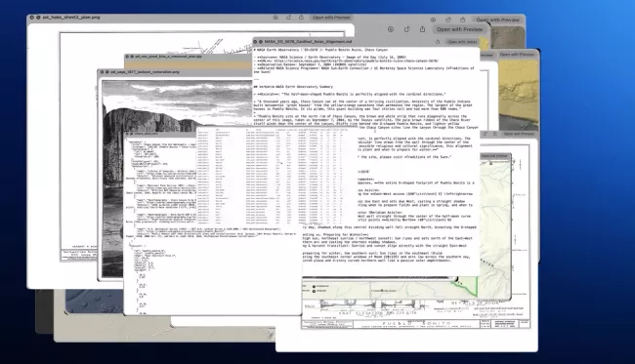Close the psl_hubs_sheet2_plan.png window

(x=32, y=18)
